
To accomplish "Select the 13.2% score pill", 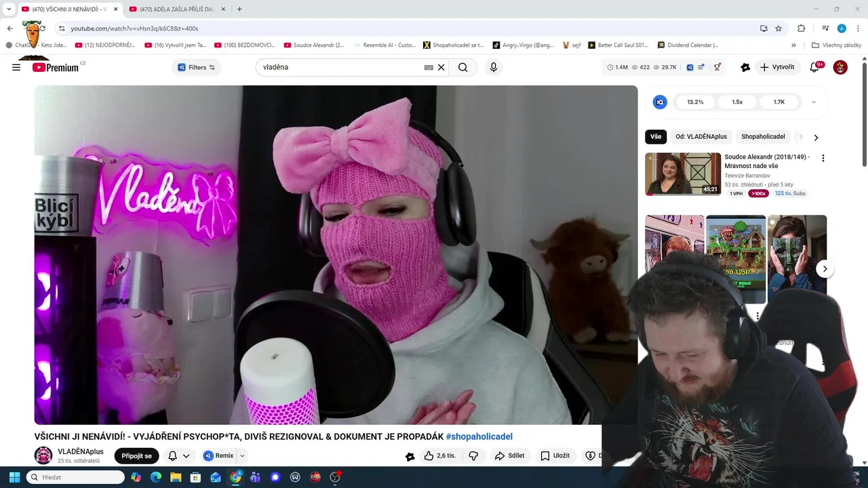I will (x=695, y=102).
